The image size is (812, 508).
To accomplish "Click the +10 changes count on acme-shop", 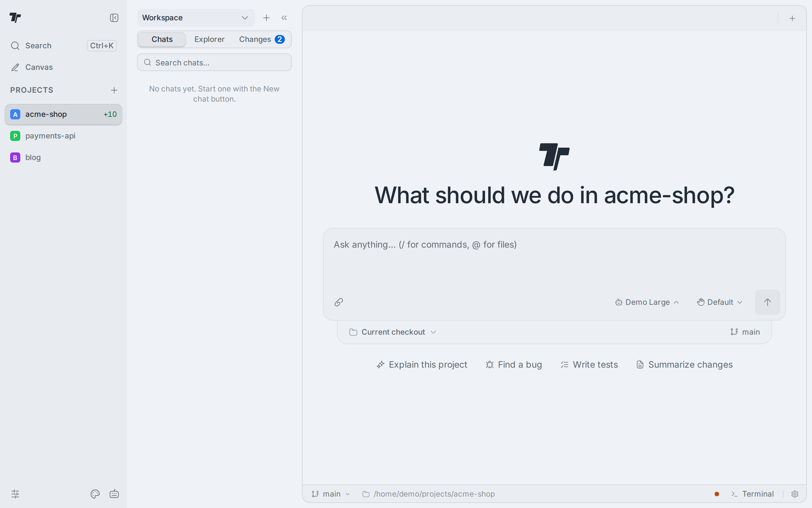I will (110, 114).
